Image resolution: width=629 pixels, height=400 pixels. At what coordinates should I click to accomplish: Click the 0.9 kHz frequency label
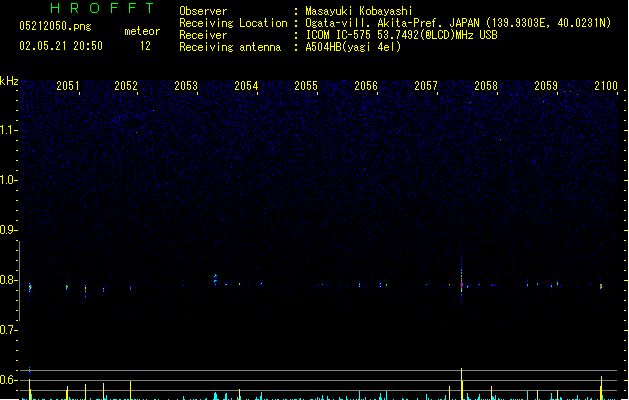tap(8, 230)
